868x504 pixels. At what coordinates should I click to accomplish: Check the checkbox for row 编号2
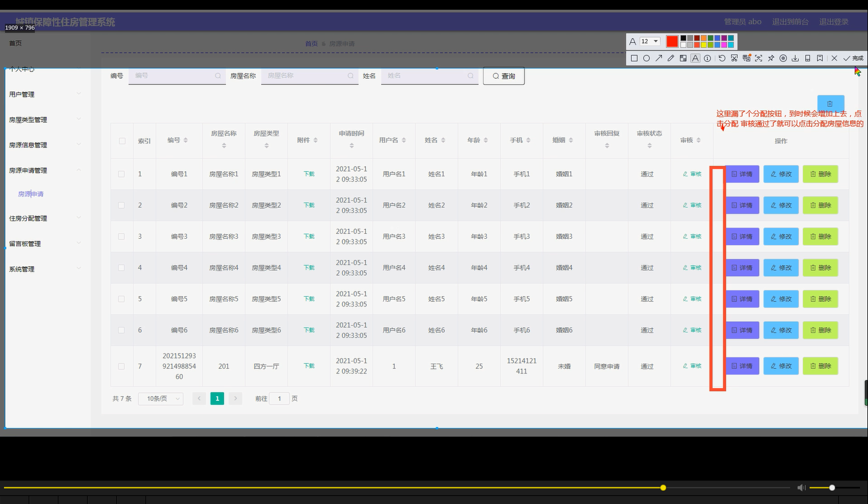[x=121, y=205]
